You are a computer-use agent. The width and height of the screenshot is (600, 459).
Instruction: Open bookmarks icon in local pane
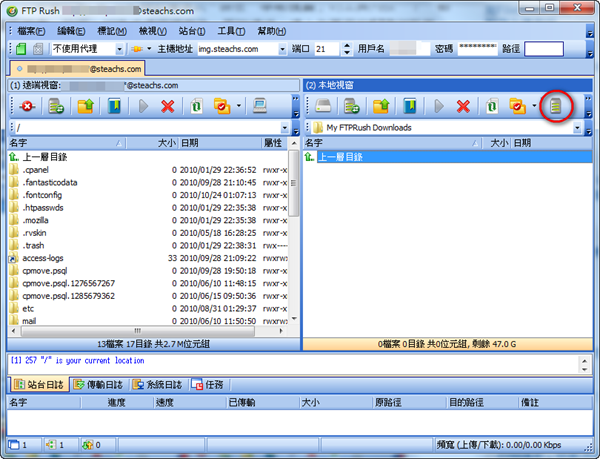tap(409, 106)
